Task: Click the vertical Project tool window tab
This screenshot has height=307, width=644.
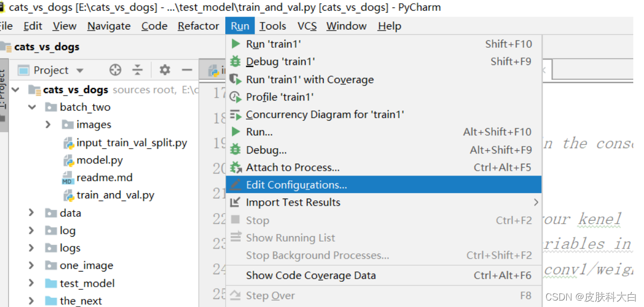Action: [3, 89]
